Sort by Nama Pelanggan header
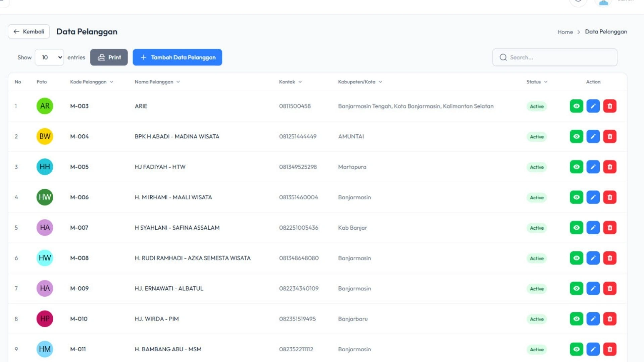 (x=154, y=82)
